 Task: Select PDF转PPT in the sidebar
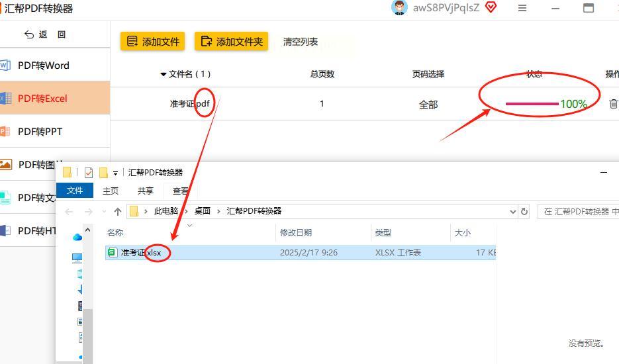click(x=55, y=132)
